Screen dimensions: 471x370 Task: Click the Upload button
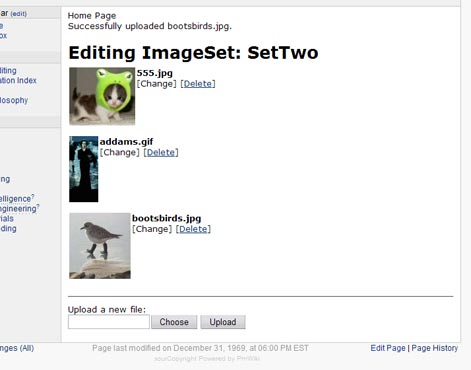pyautogui.click(x=223, y=322)
